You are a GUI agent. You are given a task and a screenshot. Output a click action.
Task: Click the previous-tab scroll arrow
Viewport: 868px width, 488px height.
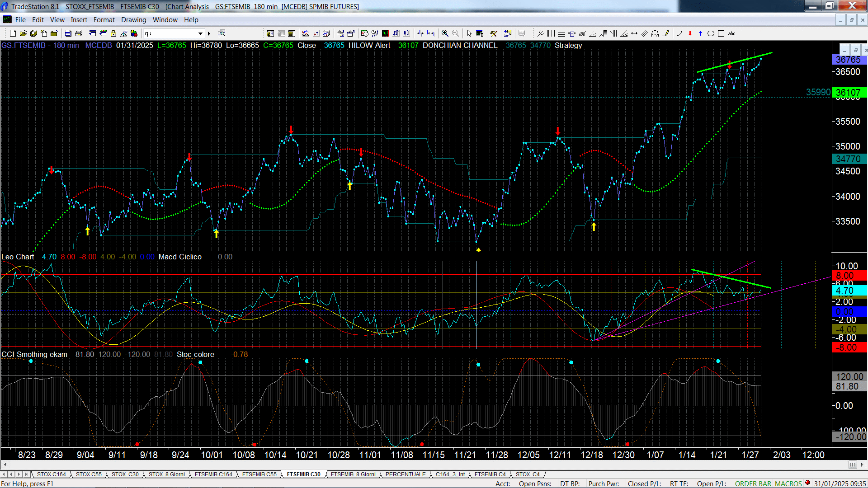(11, 474)
